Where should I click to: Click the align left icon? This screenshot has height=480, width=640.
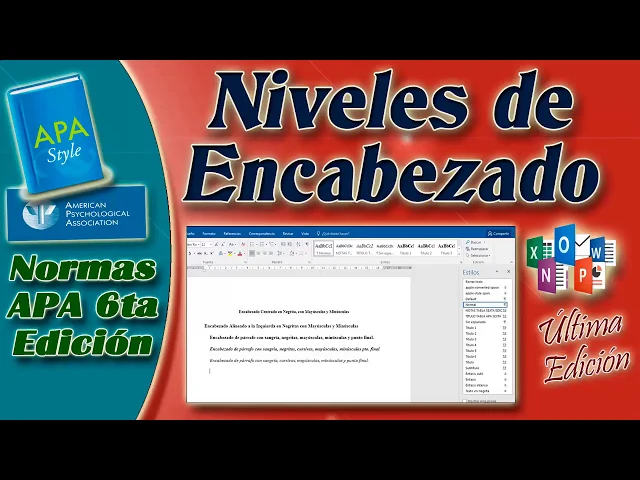252,253
